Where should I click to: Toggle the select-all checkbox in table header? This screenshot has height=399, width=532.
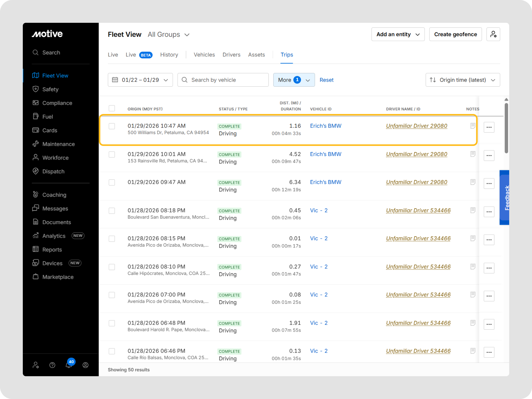pos(112,108)
